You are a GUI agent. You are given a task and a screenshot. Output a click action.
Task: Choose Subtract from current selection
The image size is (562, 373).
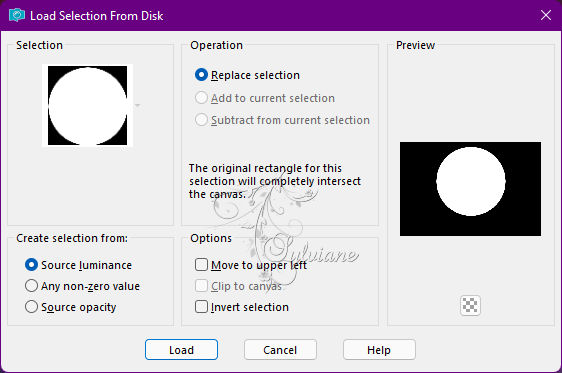click(282, 120)
